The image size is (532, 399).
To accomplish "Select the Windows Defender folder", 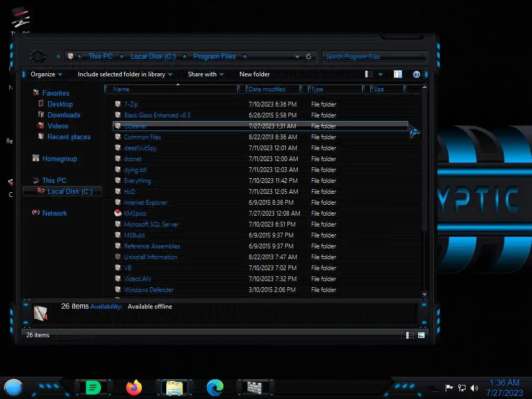I will point(149,290).
